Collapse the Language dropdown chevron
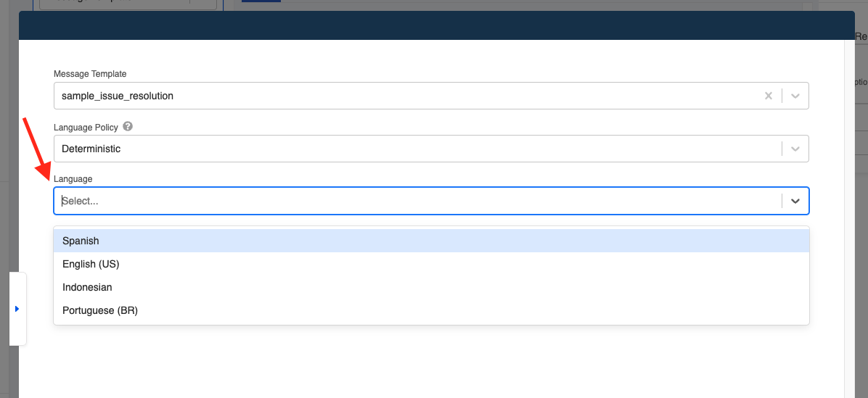This screenshot has width=868, height=398. pos(795,201)
